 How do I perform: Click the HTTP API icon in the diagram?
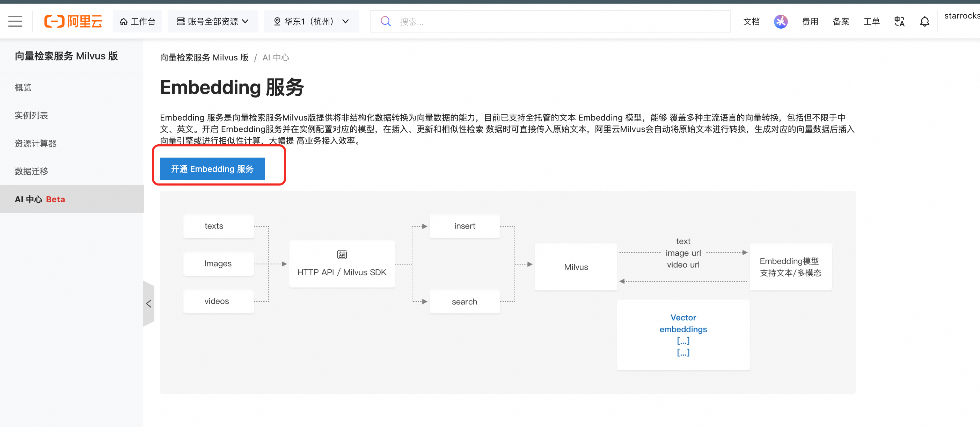pos(342,254)
